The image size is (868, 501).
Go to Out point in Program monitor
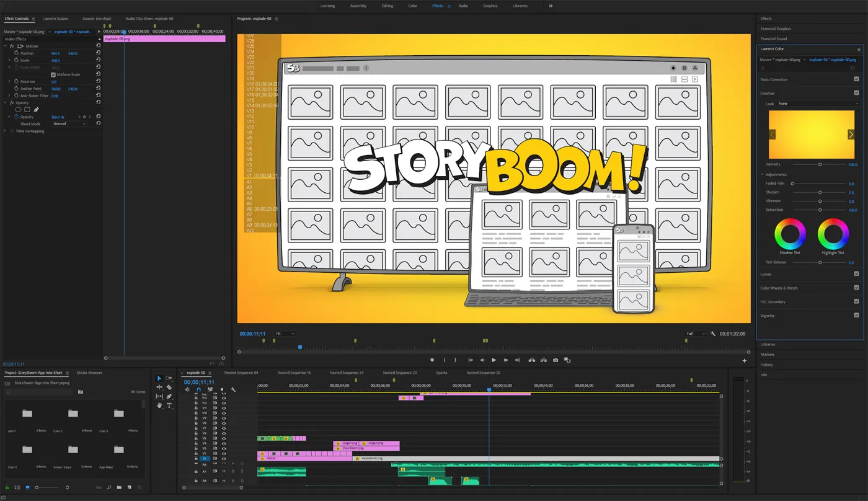[x=517, y=360]
